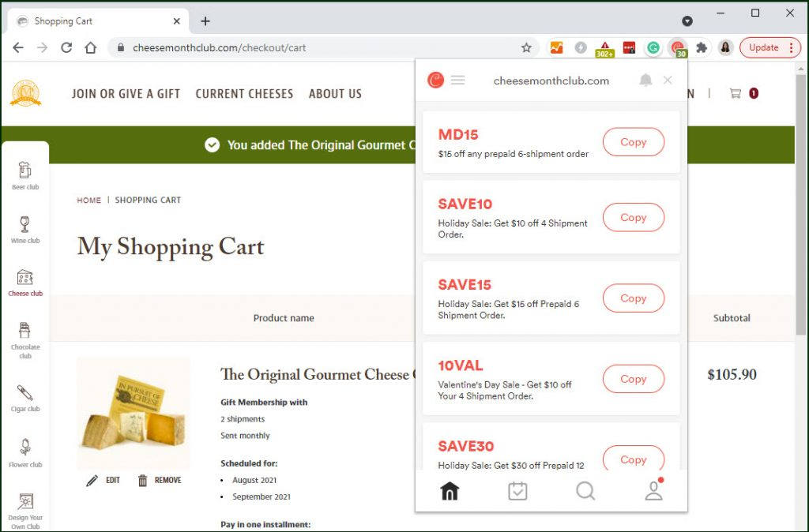Go to the browser home page icon
809x532 pixels.
point(91,48)
